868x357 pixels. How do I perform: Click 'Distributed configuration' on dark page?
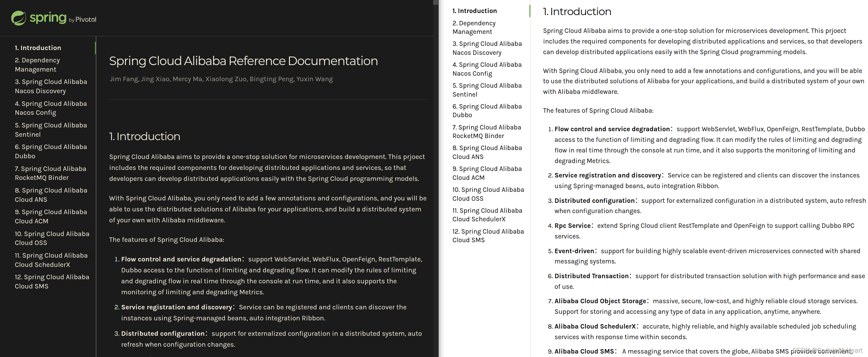pyautogui.click(x=163, y=334)
